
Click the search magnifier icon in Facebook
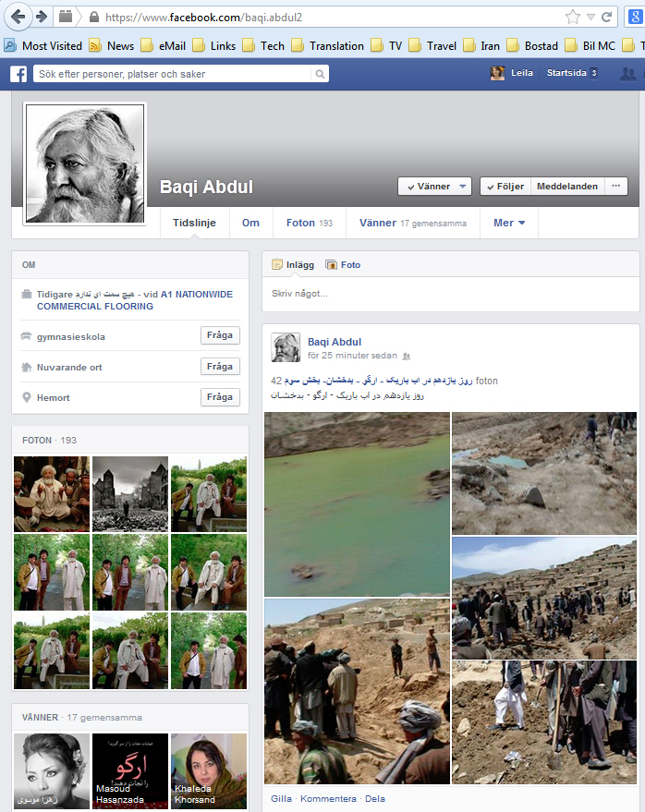coord(320,74)
